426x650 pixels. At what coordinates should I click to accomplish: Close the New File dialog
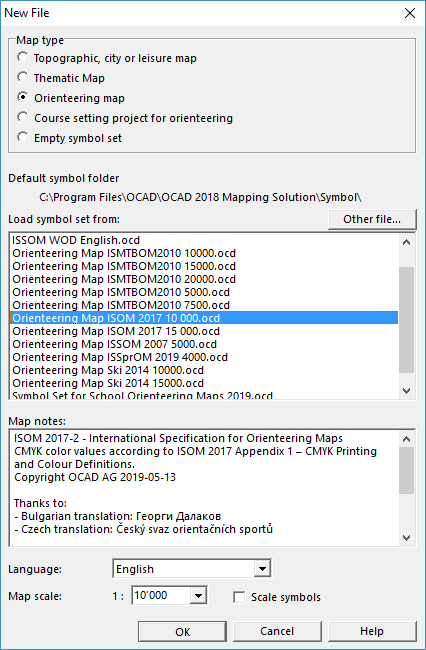tap(410, 13)
